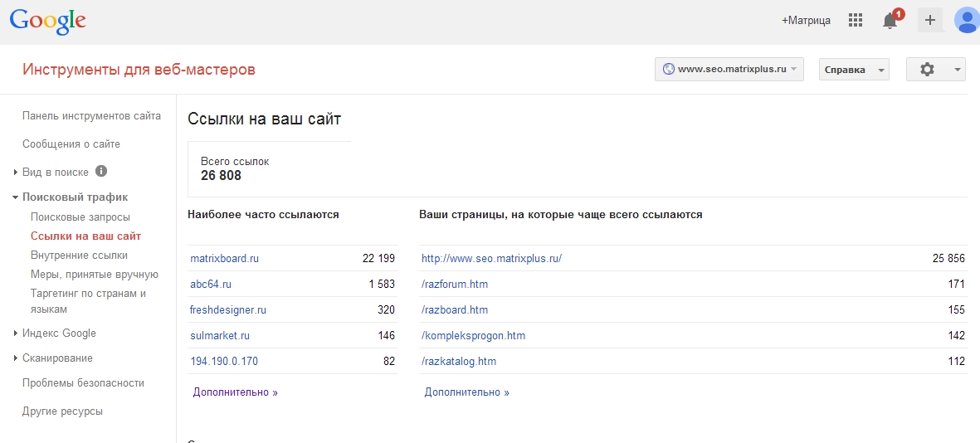Open /razforum.htm link
980x443 pixels.
pos(455,285)
